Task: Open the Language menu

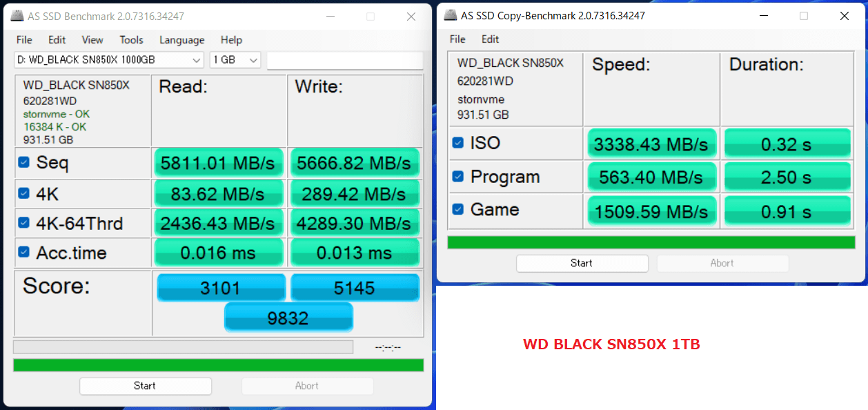Action: tap(182, 40)
